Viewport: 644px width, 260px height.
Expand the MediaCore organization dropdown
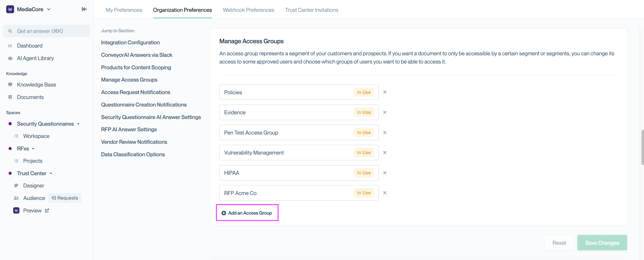[49, 9]
